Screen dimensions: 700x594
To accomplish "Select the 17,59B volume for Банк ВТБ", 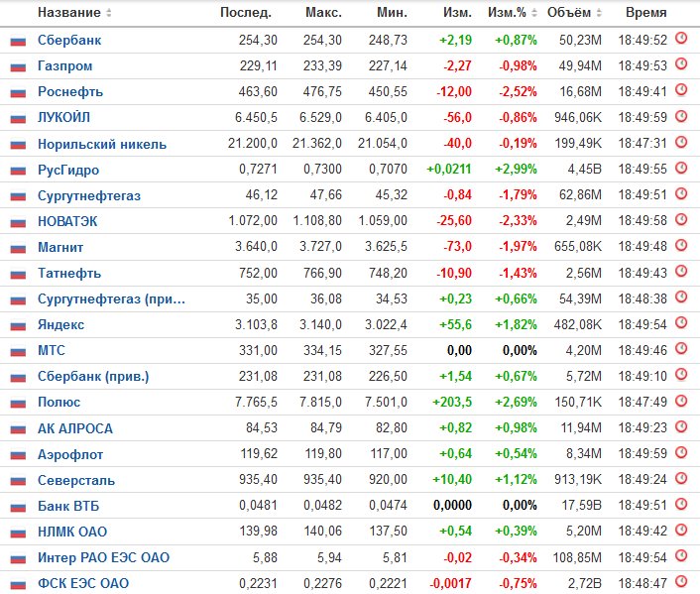I will click(582, 506).
